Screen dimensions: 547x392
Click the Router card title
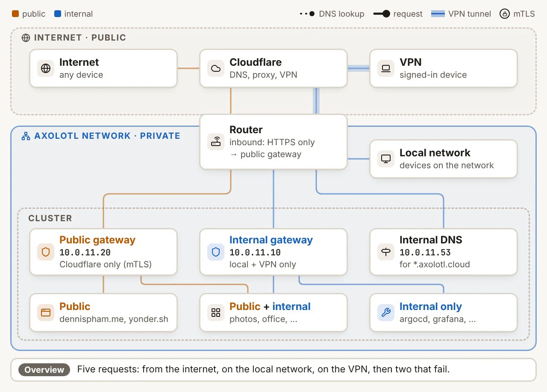pyautogui.click(x=246, y=130)
